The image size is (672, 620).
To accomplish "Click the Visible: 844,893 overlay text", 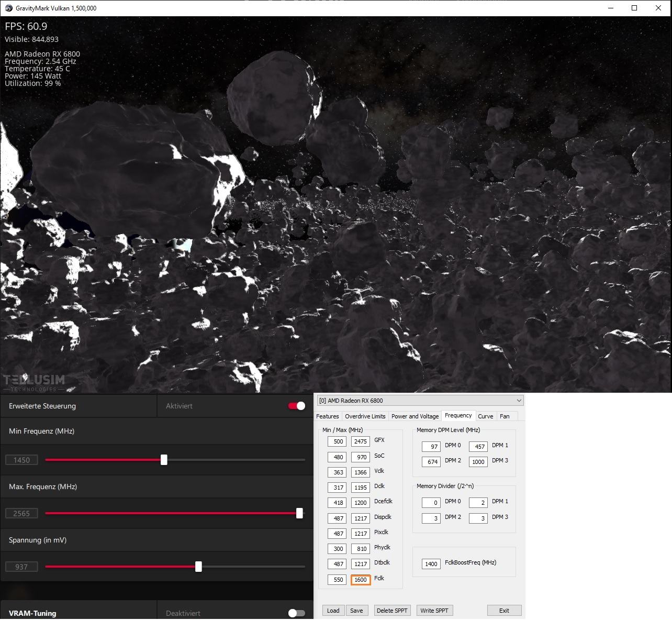I will (31, 39).
